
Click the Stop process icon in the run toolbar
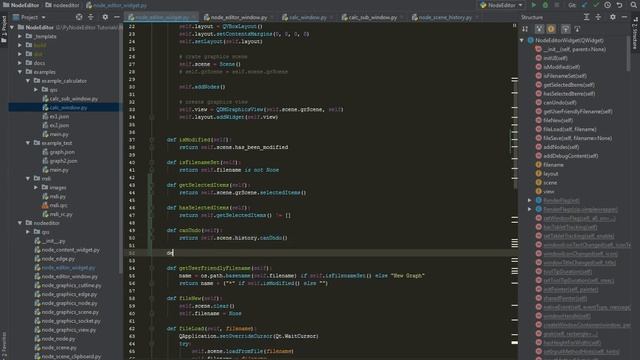[557, 5]
